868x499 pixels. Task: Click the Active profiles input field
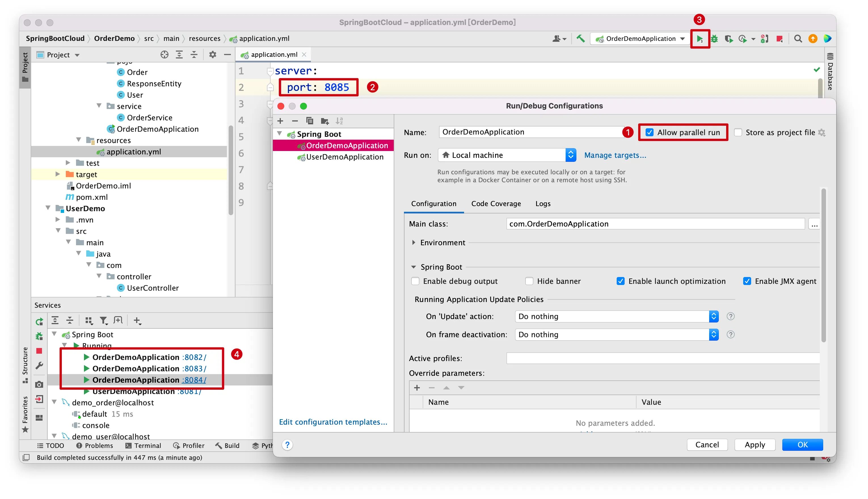[663, 358]
